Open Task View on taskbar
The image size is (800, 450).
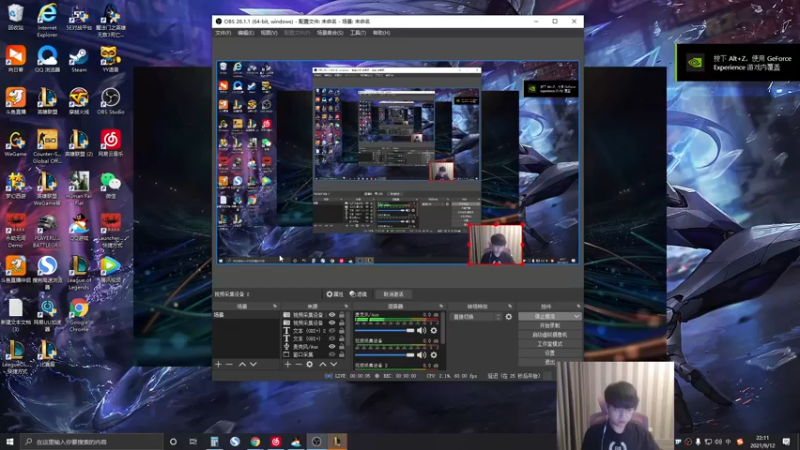(x=193, y=441)
